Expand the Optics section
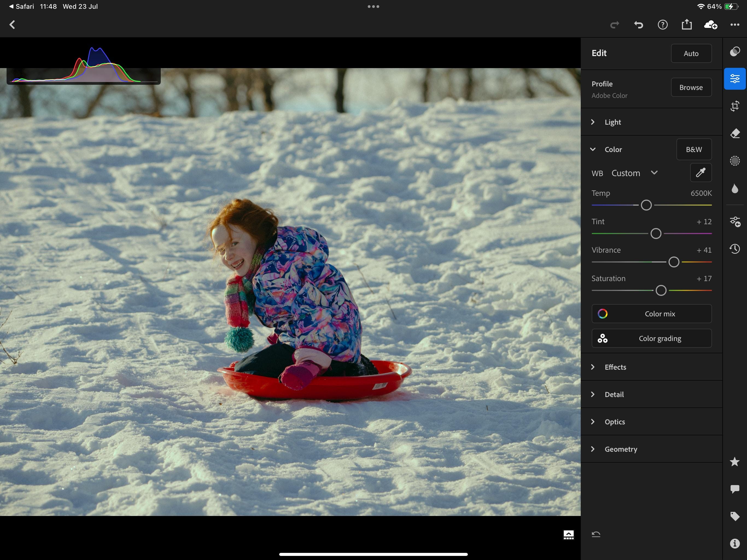Viewport: 747px width, 560px height. click(x=651, y=422)
